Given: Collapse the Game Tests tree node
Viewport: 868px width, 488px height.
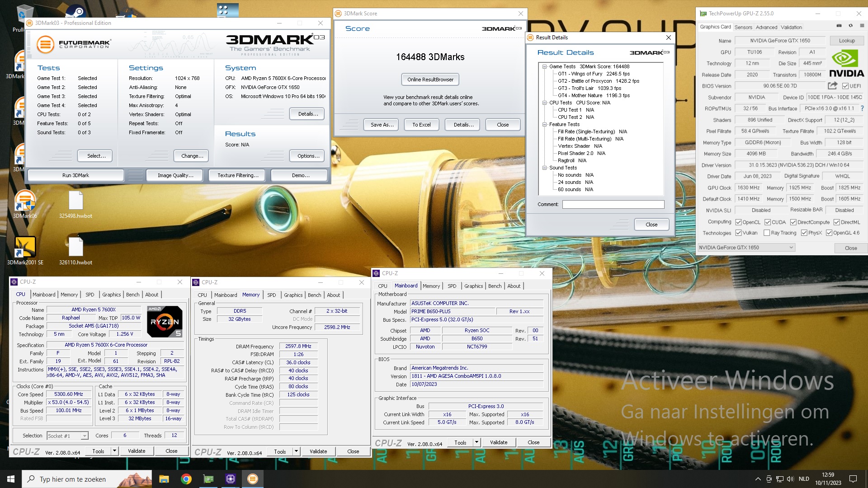Looking at the screenshot, I should click(x=545, y=66).
